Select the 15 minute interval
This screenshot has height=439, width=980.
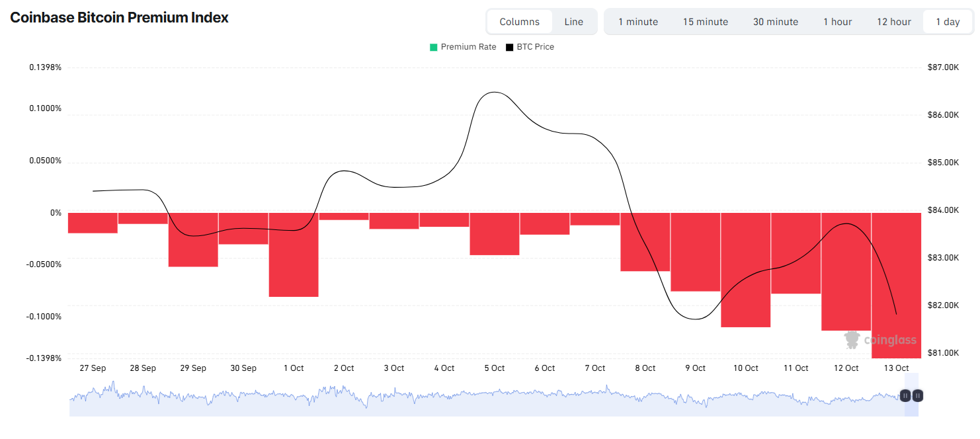click(x=706, y=22)
